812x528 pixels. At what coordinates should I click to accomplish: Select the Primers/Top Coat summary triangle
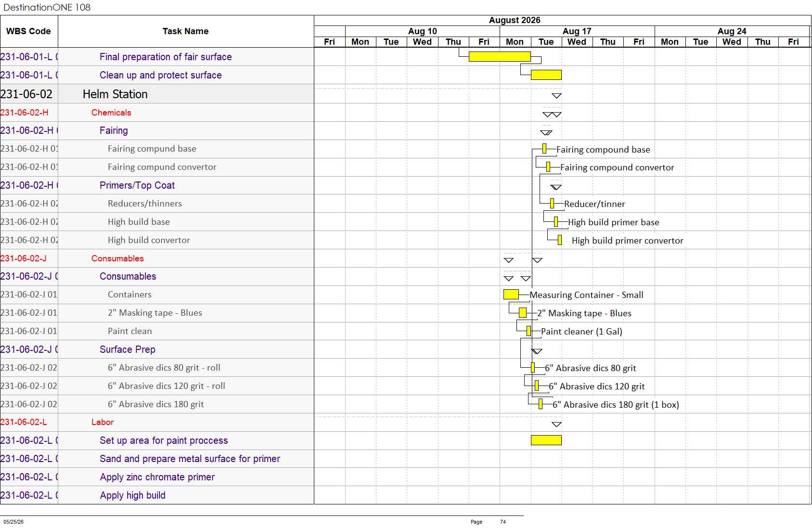pyautogui.click(x=556, y=187)
